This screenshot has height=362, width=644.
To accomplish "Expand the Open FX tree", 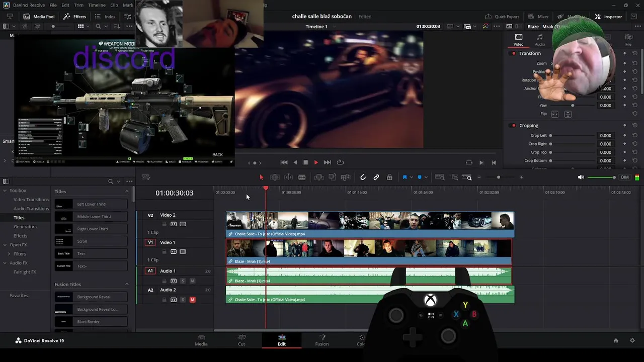I will point(5,245).
